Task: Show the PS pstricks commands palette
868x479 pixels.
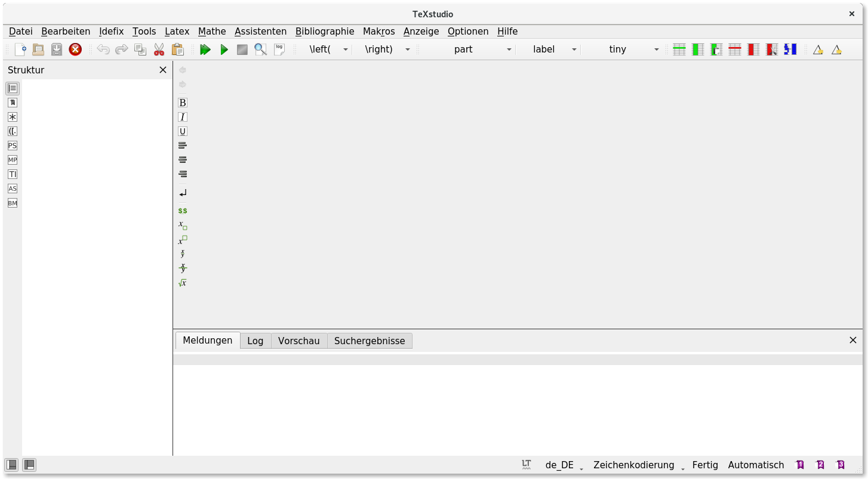Action: [x=13, y=146]
